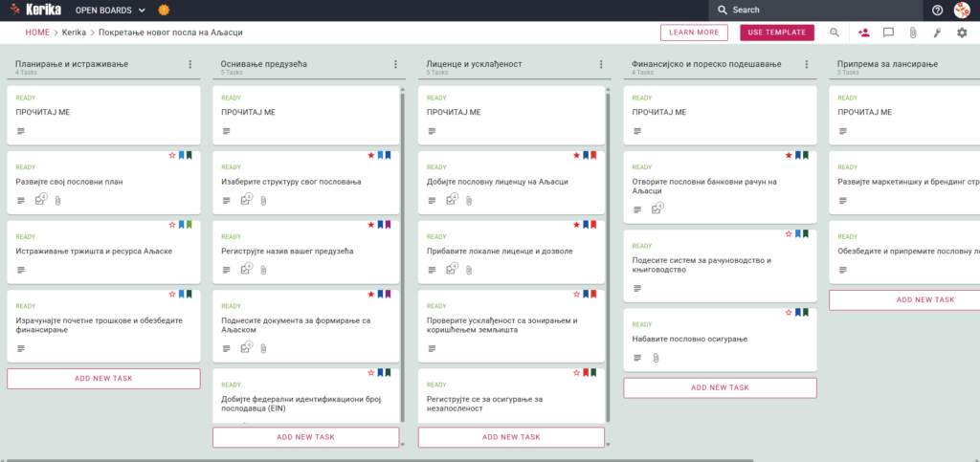The image size is (980, 462).
Task: Open details icon on Развијте маркетиншку card
Action: click(x=843, y=201)
